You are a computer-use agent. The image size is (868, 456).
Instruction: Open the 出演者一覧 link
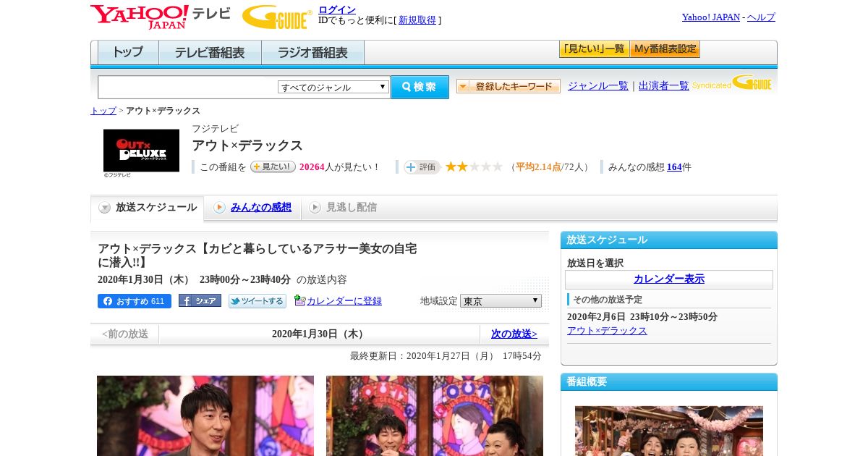click(664, 86)
